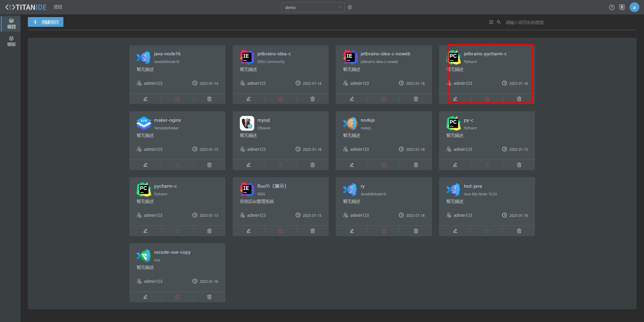Click date 2023-01-13 on pycharm-c card
This screenshot has height=322, width=644.
coord(209,215)
